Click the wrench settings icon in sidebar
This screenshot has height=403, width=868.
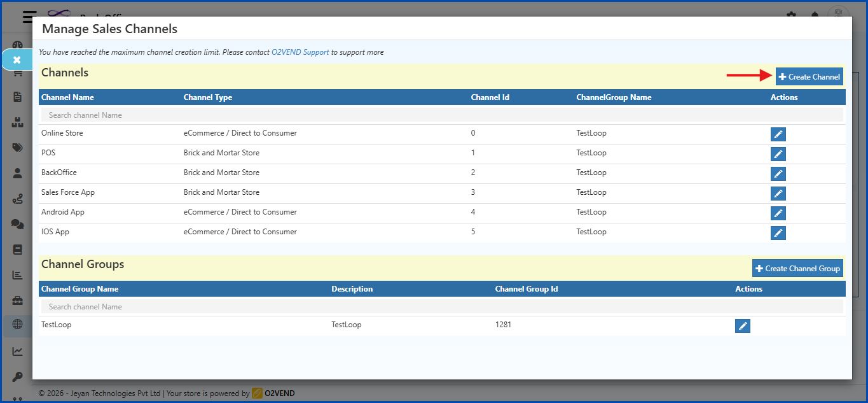(x=17, y=376)
